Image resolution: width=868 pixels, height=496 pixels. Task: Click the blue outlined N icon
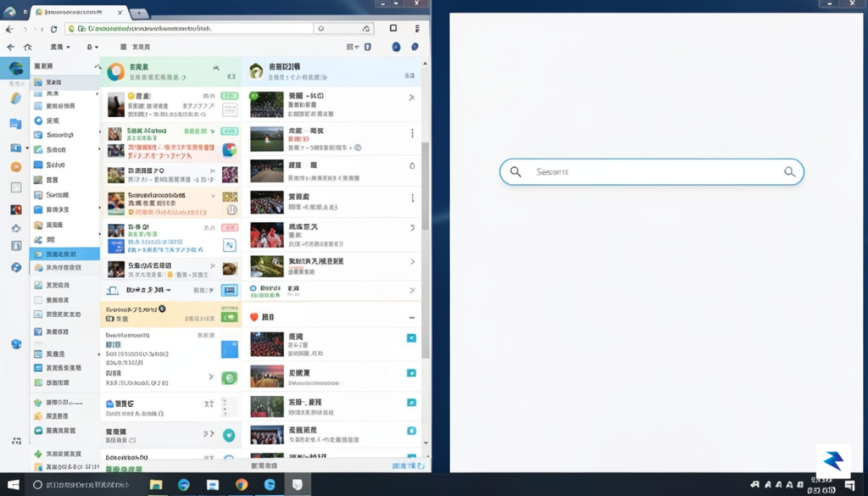230,245
